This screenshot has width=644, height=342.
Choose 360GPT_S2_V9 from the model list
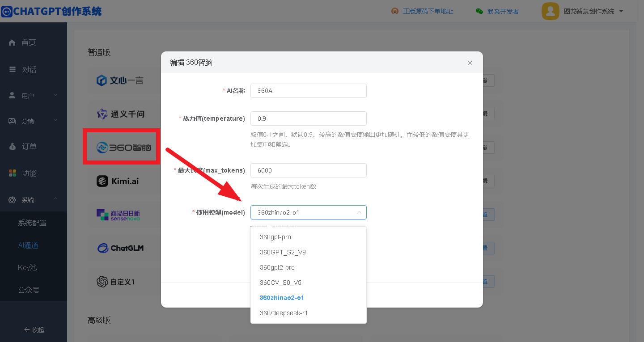tap(309, 252)
